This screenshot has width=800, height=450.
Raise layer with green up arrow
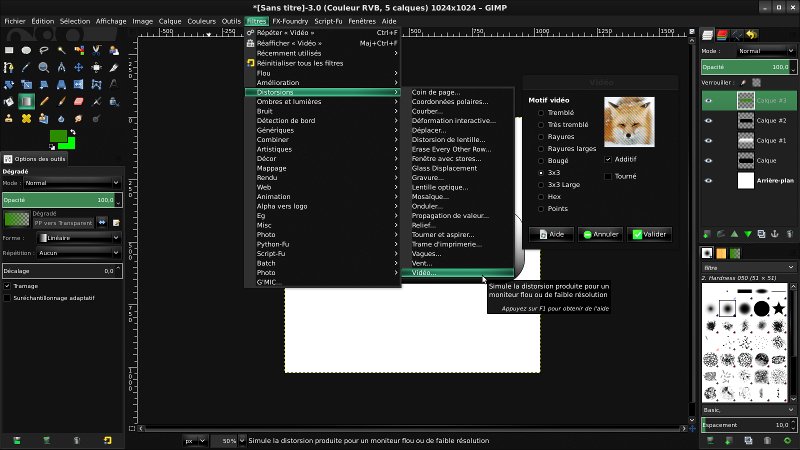(734, 234)
